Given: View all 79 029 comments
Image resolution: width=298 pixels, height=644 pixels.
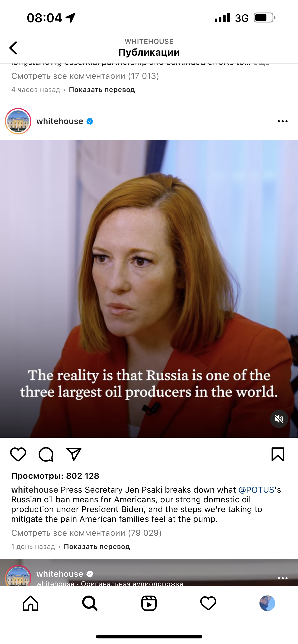Looking at the screenshot, I should pos(86,533).
